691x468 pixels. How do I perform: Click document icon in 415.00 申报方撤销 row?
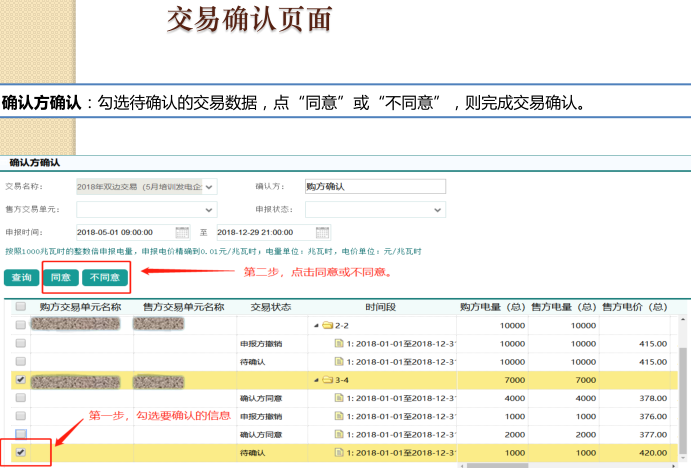pyautogui.click(x=340, y=343)
